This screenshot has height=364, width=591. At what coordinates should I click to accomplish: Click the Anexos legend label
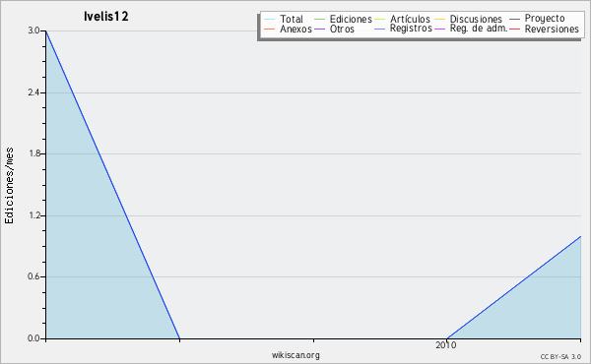click(x=295, y=29)
